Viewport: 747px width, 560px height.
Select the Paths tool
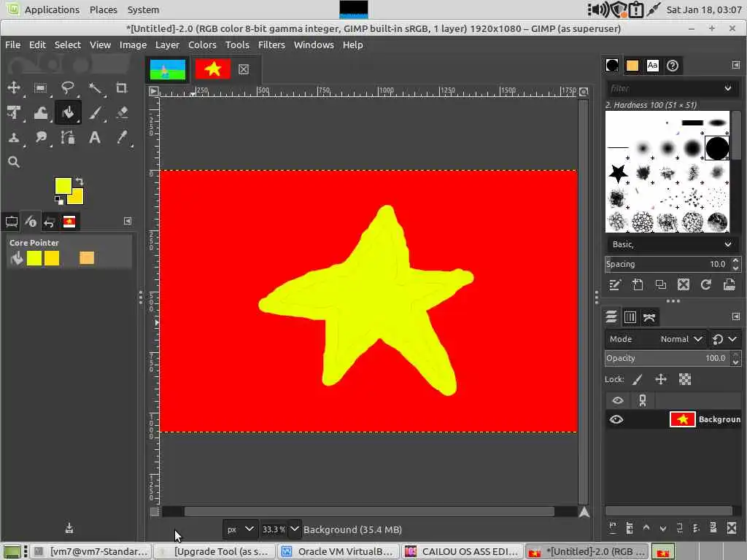pos(68,138)
